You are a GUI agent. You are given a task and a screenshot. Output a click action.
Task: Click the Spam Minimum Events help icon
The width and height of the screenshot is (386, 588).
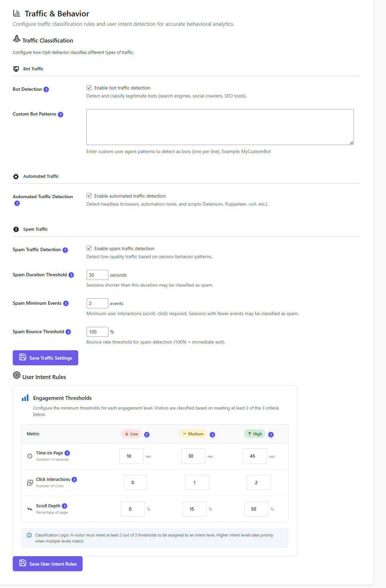tap(66, 303)
